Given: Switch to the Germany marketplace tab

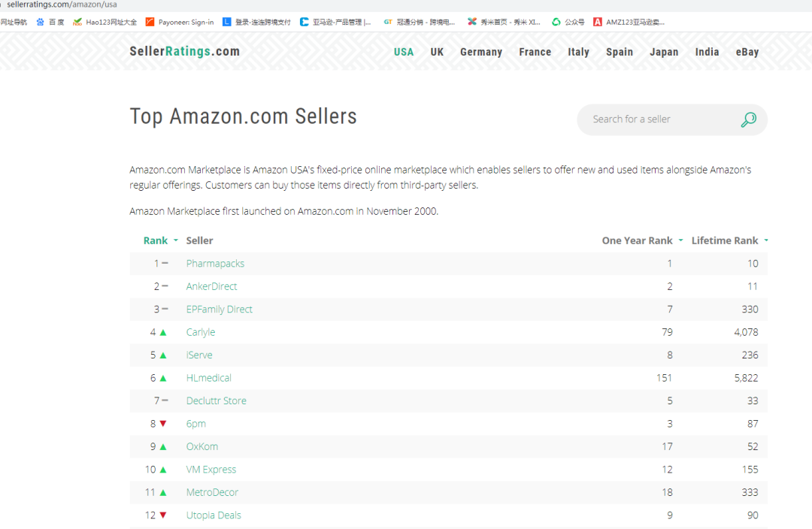Looking at the screenshot, I should pyautogui.click(x=481, y=52).
